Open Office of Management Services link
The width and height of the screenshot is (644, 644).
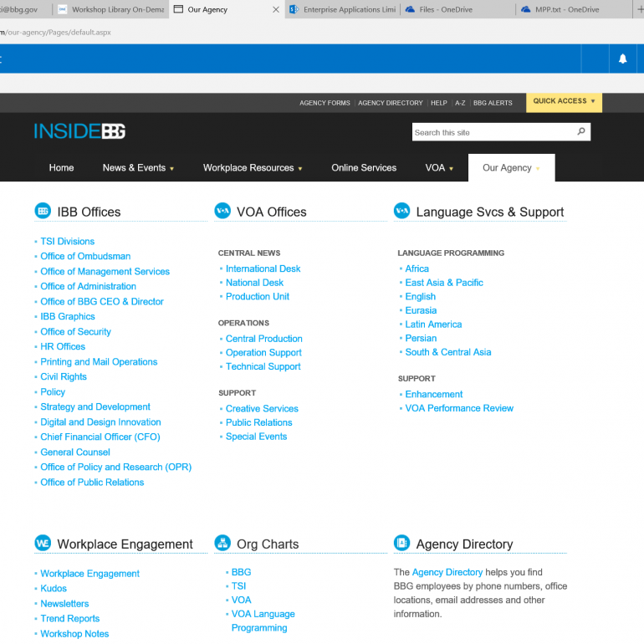[x=105, y=271]
